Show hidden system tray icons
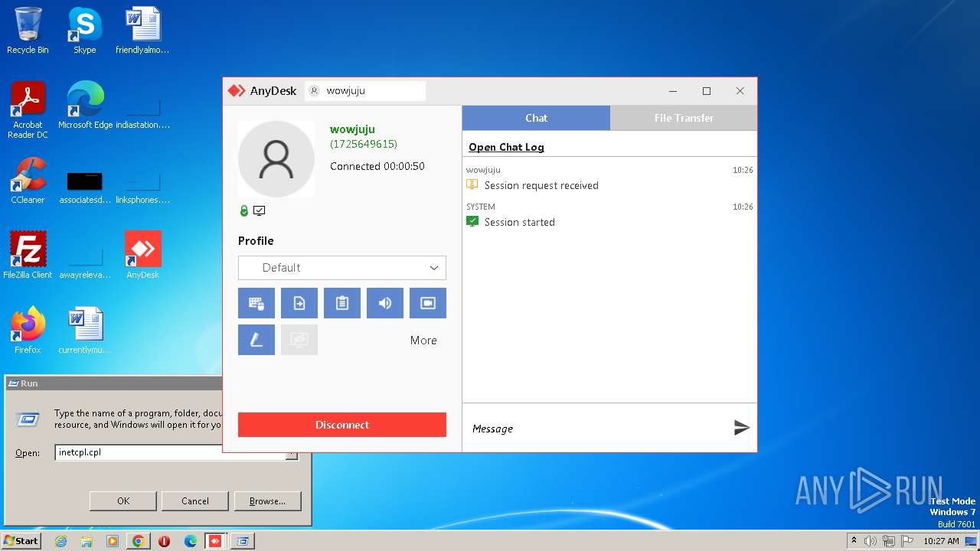980x551 pixels. pos(854,541)
